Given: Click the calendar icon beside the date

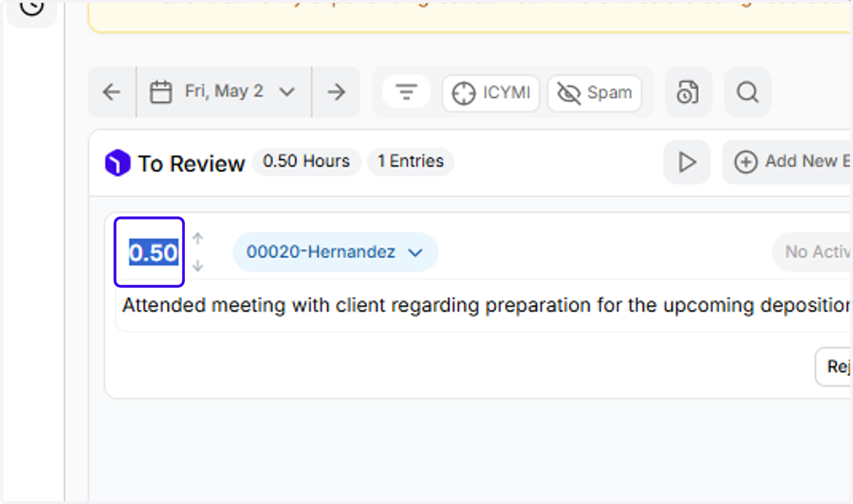Looking at the screenshot, I should (x=161, y=92).
